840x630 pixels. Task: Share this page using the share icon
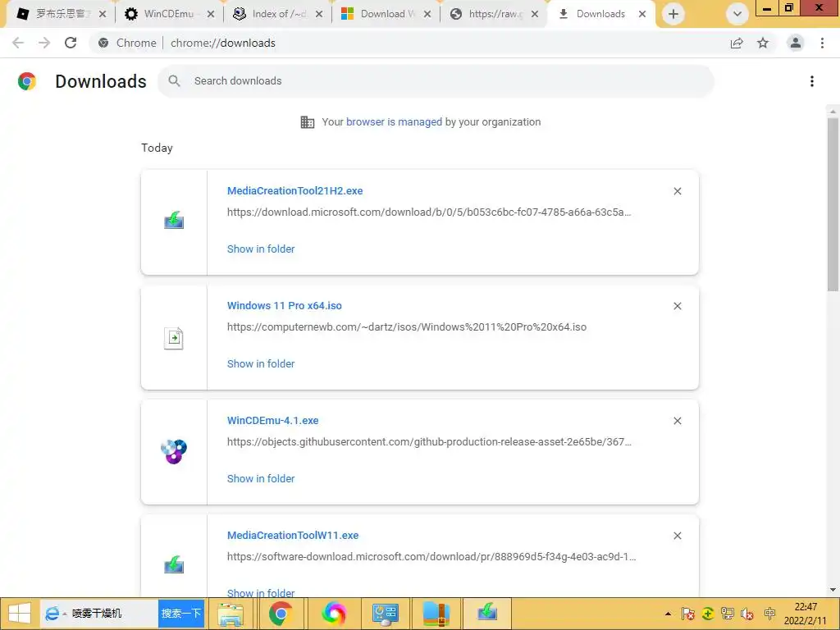tap(737, 43)
